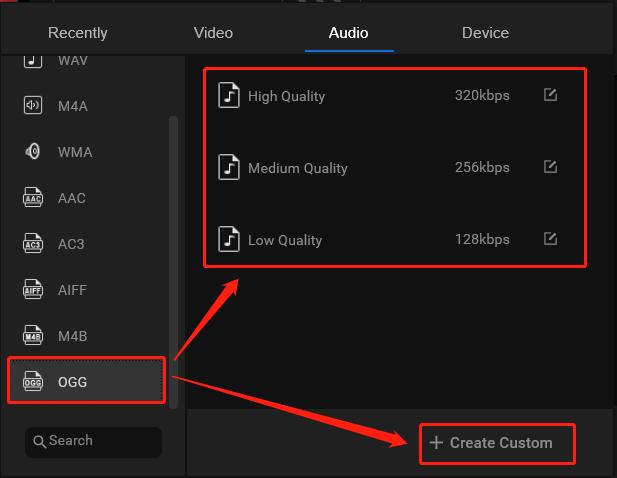Pick the Low Quality 128kbps preset

pos(395,239)
